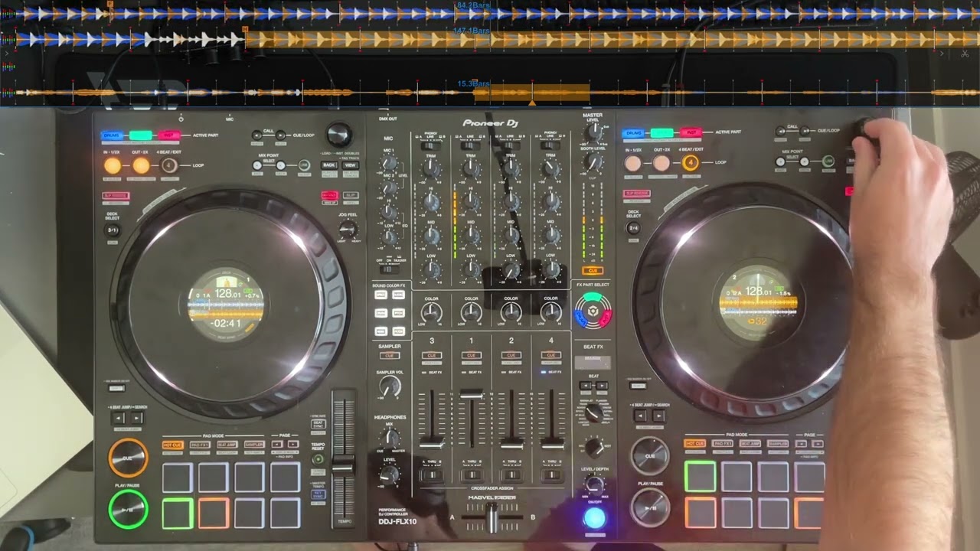Image resolution: width=980 pixels, height=551 pixels.
Task: Hit left deck green-lit performance pad
Action: point(178,514)
